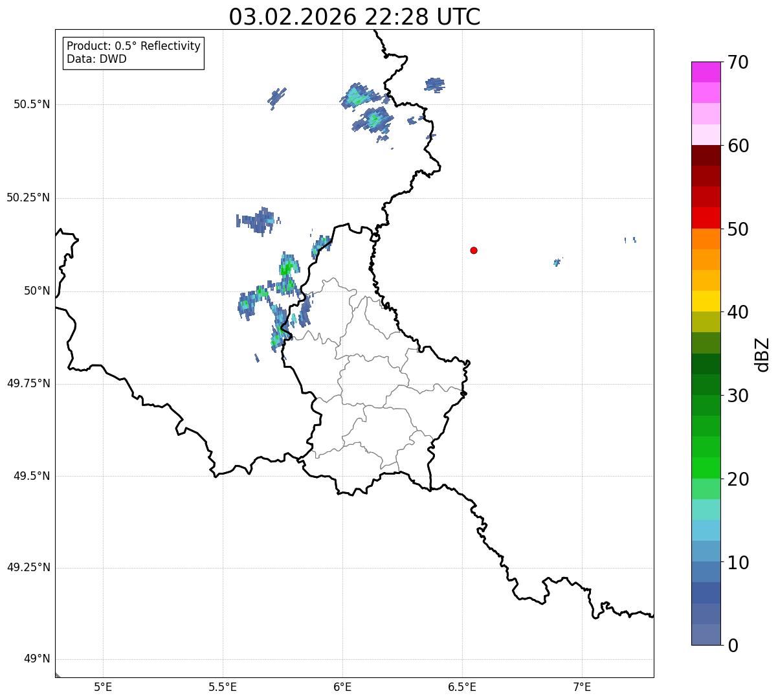The image size is (778, 700).
Task: Click the '5.5°E' longitude label
Action: (x=223, y=687)
